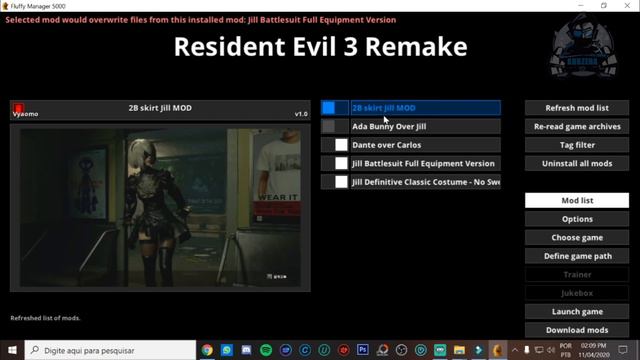Screen dimensions: 640x360
Task: Show hidden system tray icons
Action: pyautogui.click(x=515, y=350)
